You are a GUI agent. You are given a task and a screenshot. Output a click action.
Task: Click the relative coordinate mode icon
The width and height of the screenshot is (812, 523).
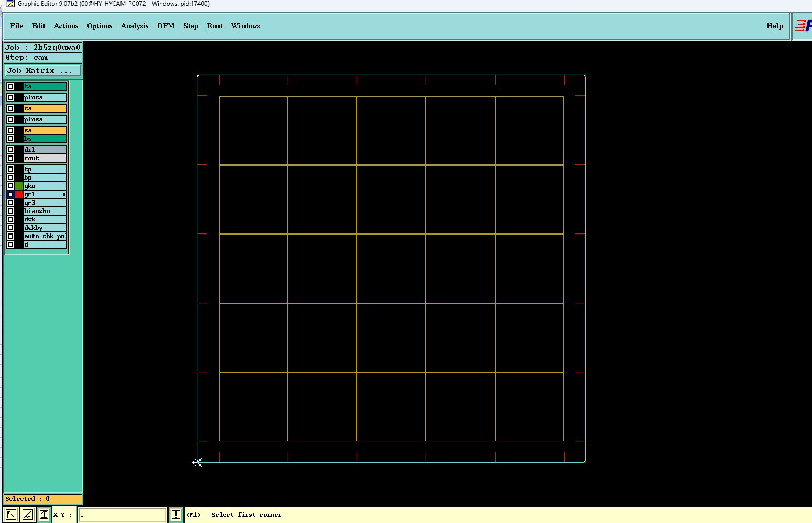pyautogui.click(x=28, y=515)
